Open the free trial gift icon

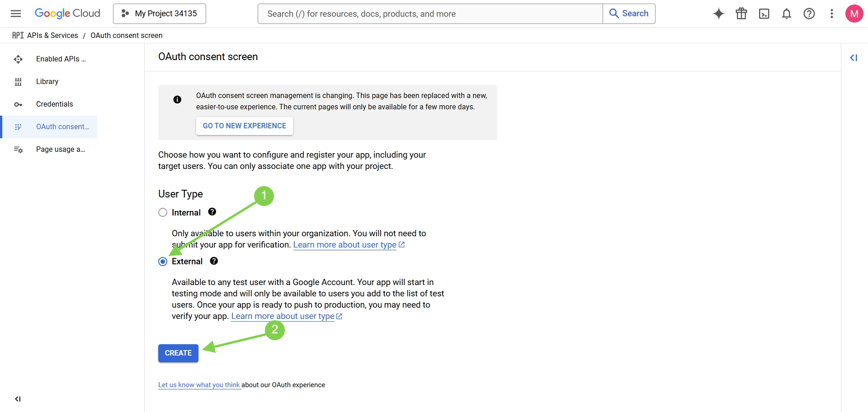pyautogui.click(x=741, y=14)
